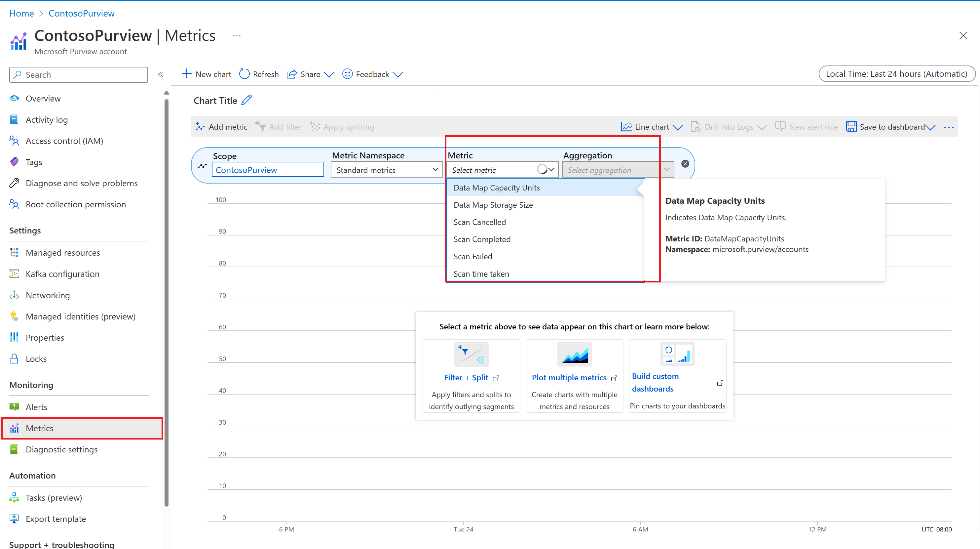Click the Plot multiple metrics link
This screenshot has width=980, height=549.
569,377
